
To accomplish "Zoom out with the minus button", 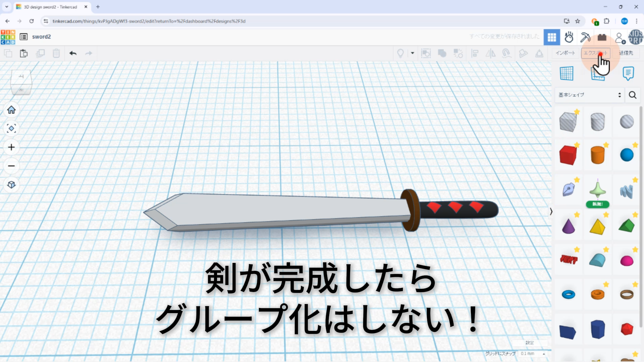I will (x=11, y=166).
